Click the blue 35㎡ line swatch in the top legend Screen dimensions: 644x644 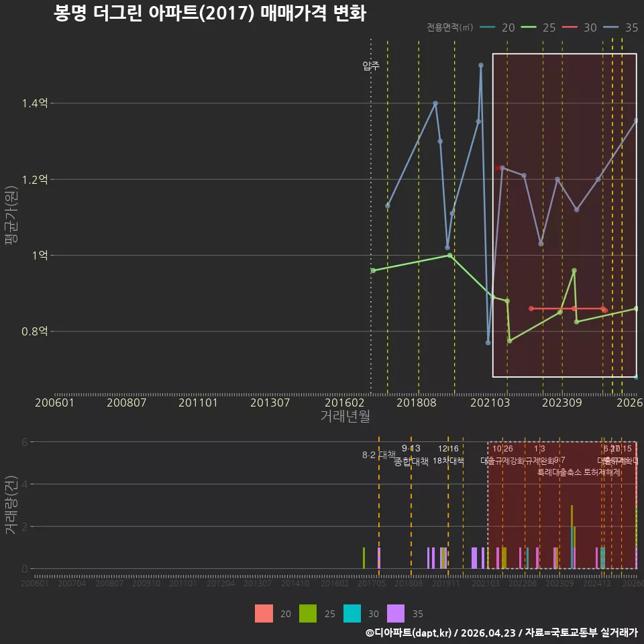[610, 28]
